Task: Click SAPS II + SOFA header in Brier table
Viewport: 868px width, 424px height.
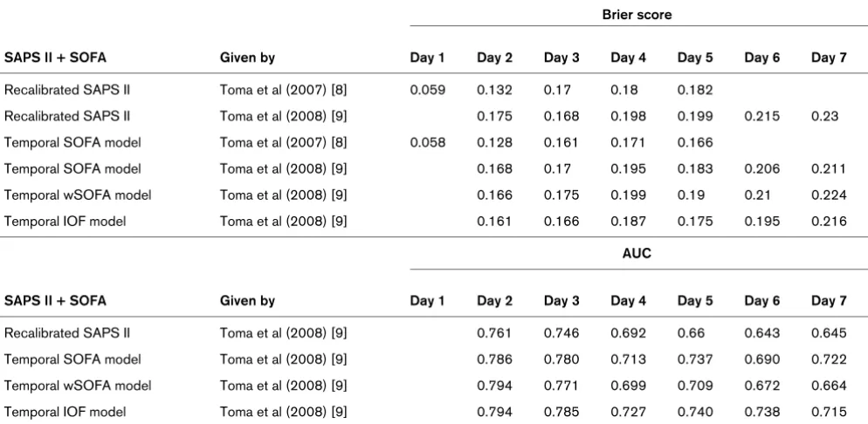Action: pos(55,58)
